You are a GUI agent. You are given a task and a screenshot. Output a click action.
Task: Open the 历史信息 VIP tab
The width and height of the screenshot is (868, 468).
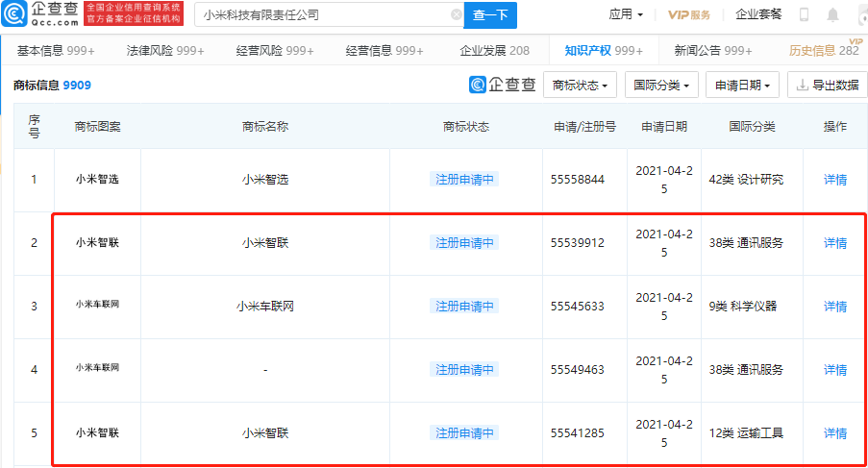[x=824, y=50]
